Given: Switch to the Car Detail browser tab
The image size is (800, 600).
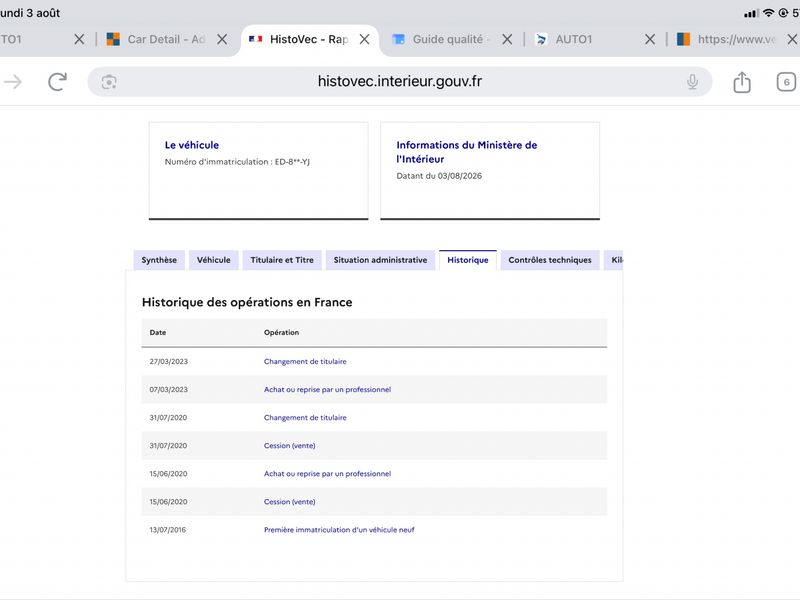Looking at the screenshot, I should [x=166, y=39].
